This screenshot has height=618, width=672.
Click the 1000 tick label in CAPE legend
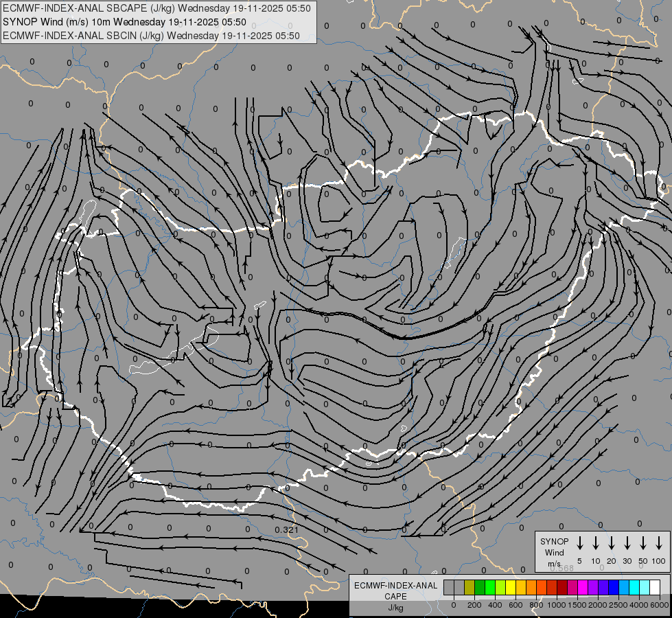tap(556, 605)
